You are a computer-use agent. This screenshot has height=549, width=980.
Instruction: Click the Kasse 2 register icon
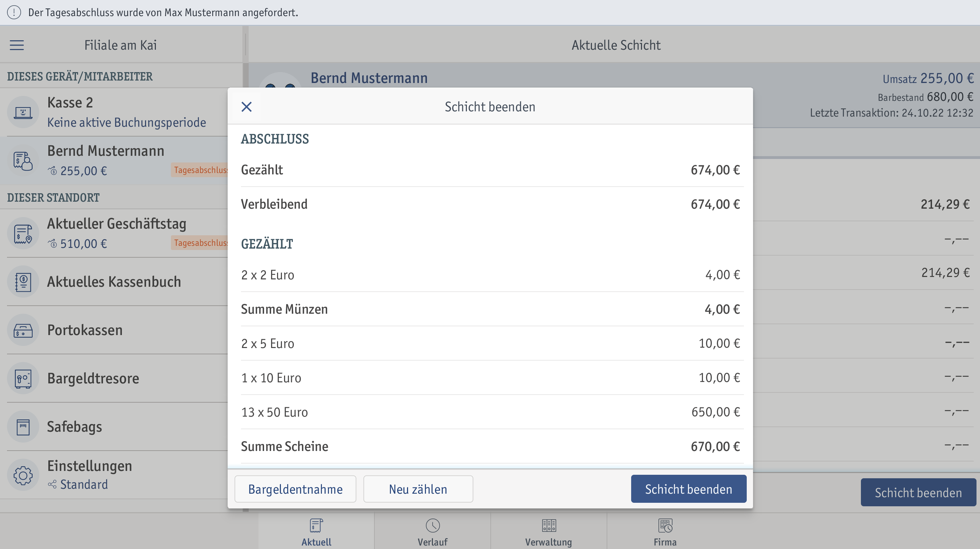click(23, 112)
